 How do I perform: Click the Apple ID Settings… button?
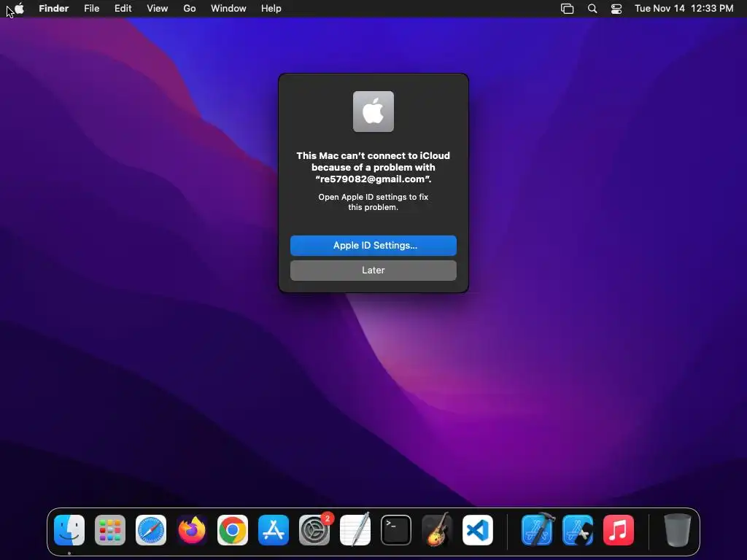tap(373, 246)
